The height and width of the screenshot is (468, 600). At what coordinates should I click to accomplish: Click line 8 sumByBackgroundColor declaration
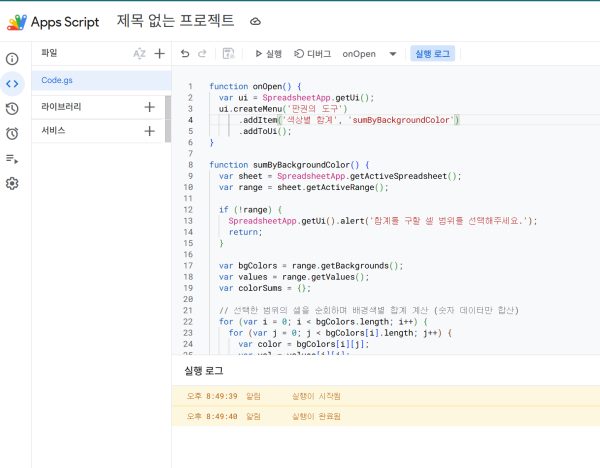coord(289,165)
